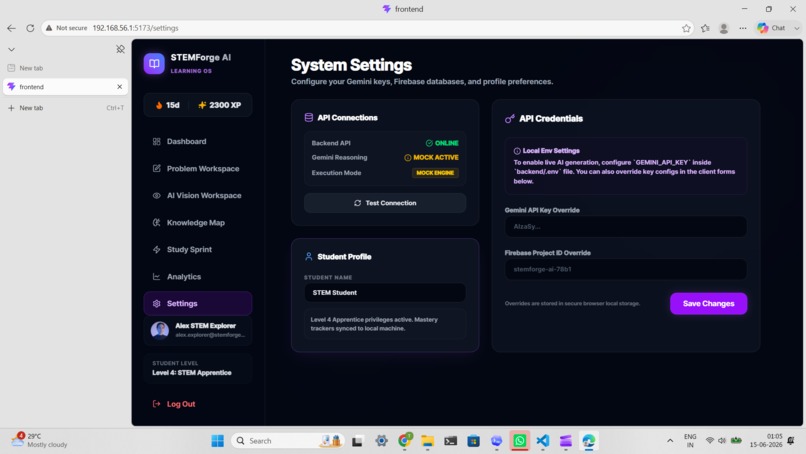Click the Local Env Settings info icon
Screen dimensions: 806x454
pyautogui.click(x=517, y=151)
